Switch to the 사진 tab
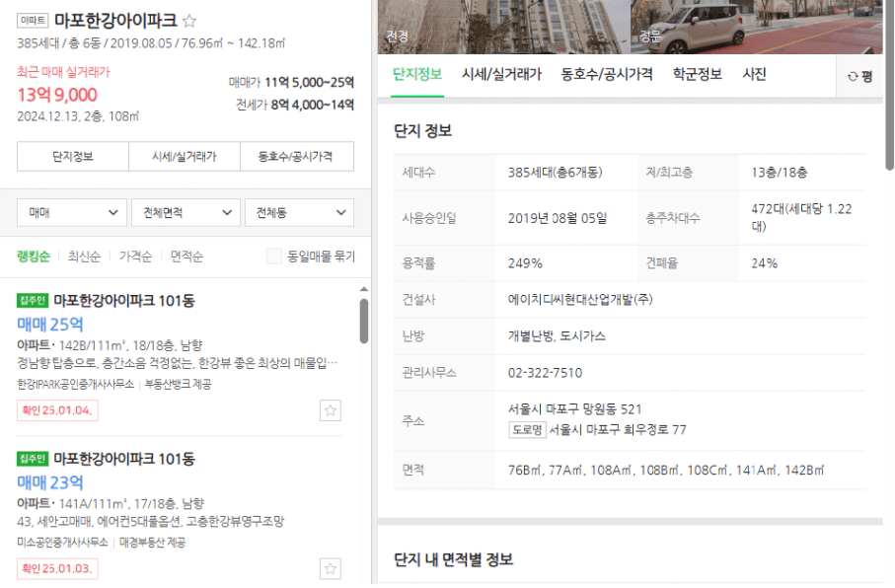 point(754,74)
